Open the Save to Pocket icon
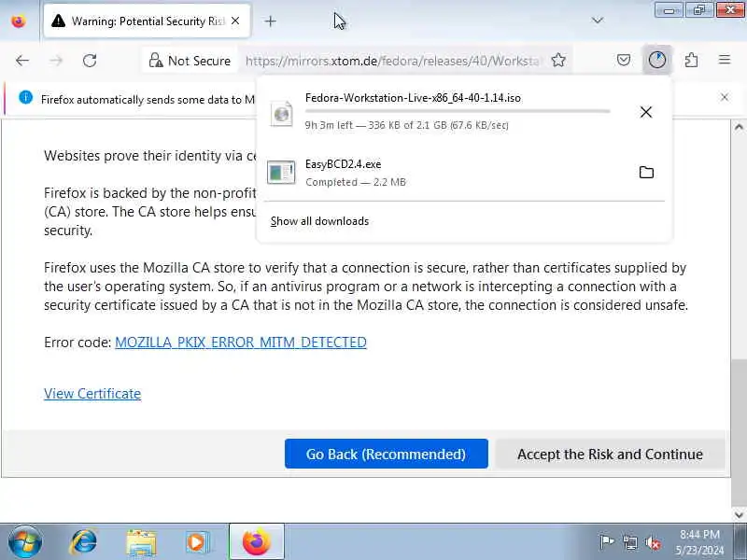The height and width of the screenshot is (560, 747). pos(624,60)
